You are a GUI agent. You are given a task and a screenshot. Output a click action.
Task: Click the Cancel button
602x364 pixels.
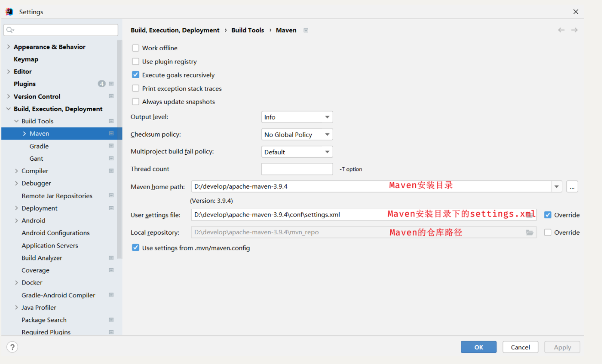(520, 347)
